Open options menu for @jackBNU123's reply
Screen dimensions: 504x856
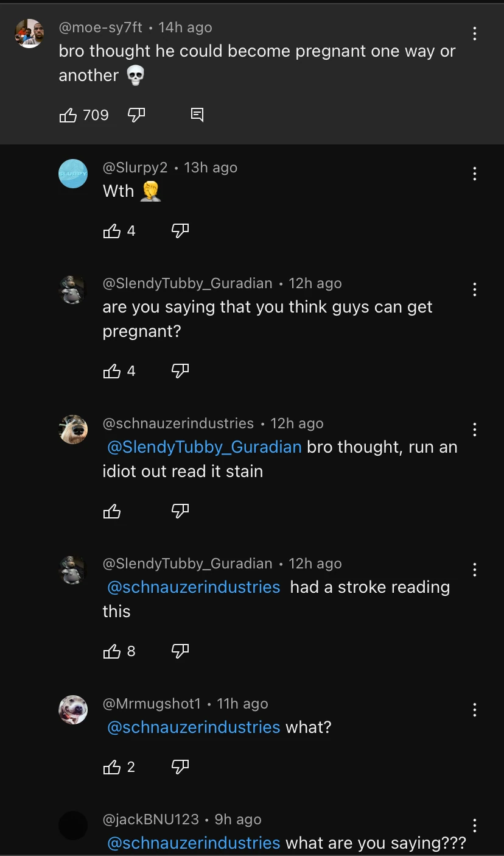[475, 826]
